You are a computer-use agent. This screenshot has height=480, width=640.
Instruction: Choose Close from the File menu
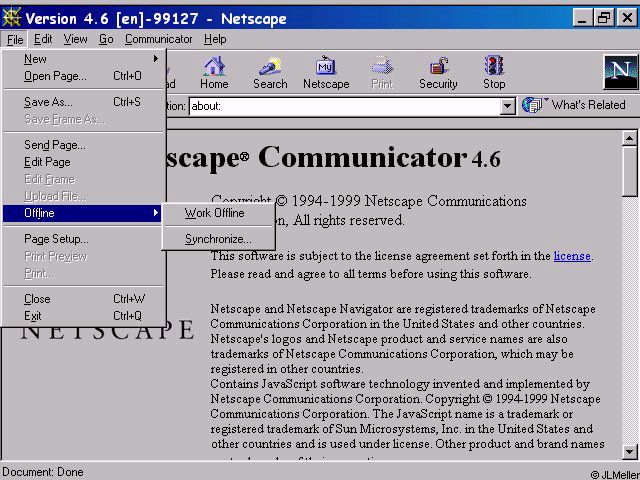[x=84, y=299]
